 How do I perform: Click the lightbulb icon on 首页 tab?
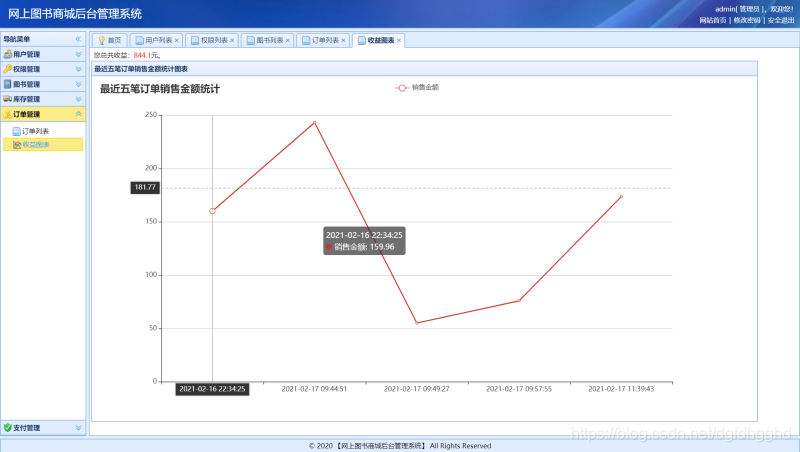pyautogui.click(x=102, y=40)
